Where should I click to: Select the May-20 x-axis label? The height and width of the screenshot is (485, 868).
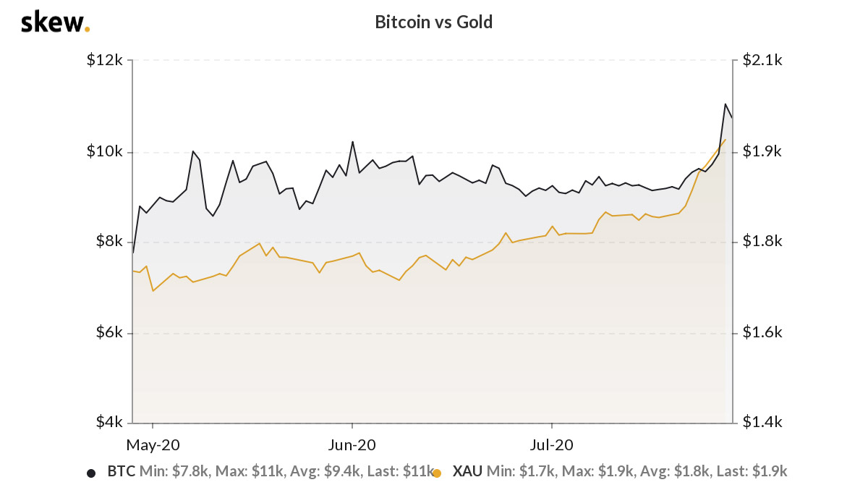point(153,442)
